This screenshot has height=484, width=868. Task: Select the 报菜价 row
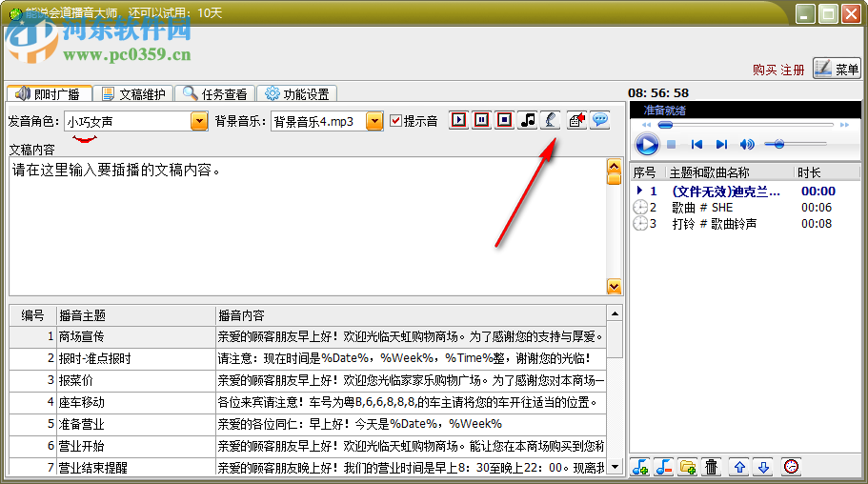point(309,380)
